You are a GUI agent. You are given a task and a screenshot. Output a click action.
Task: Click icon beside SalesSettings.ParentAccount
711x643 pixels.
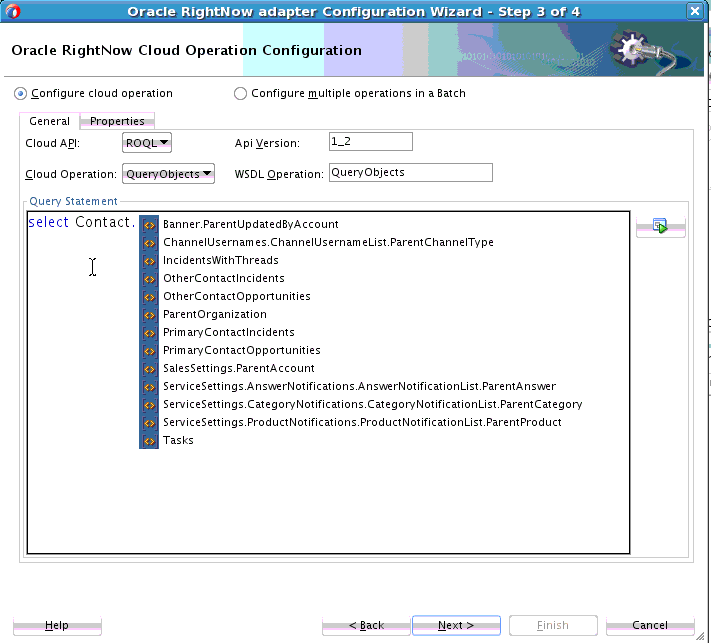tap(149, 369)
